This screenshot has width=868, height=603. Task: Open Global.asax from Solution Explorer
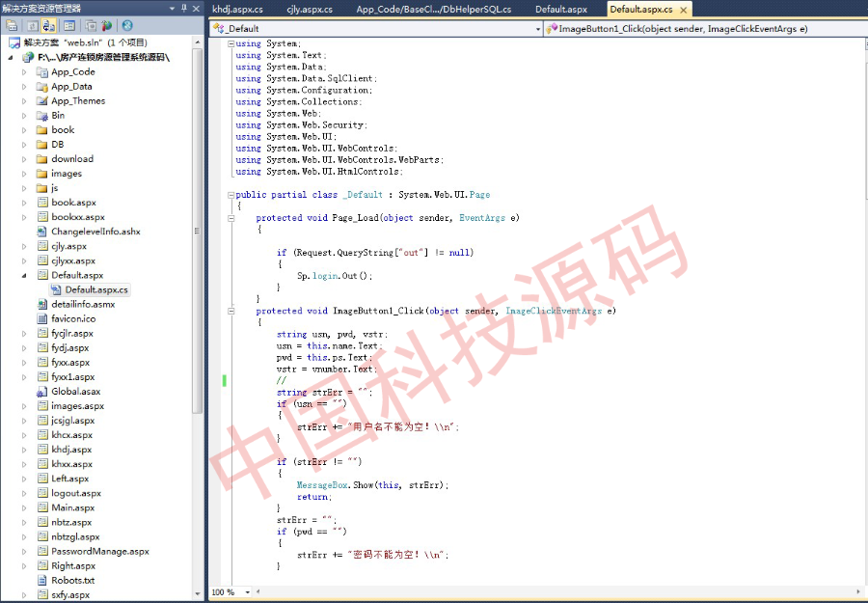click(x=73, y=392)
